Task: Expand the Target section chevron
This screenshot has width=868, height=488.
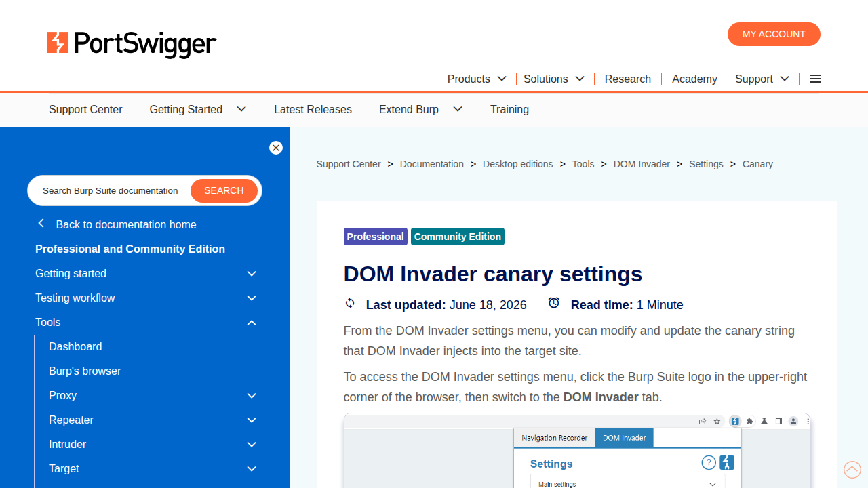Action: 252,468
